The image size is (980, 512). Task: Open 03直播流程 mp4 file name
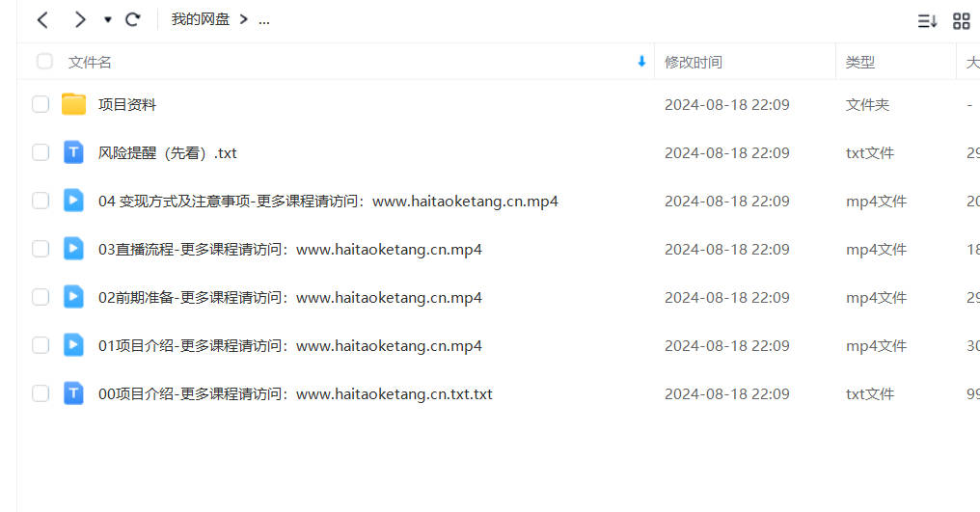click(x=290, y=250)
